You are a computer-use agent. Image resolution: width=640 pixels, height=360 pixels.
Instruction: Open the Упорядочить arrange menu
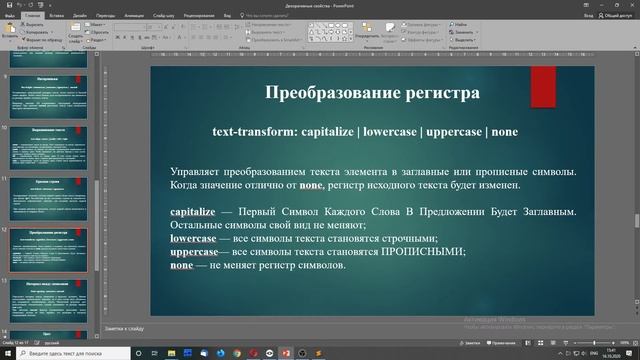(367, 32)
